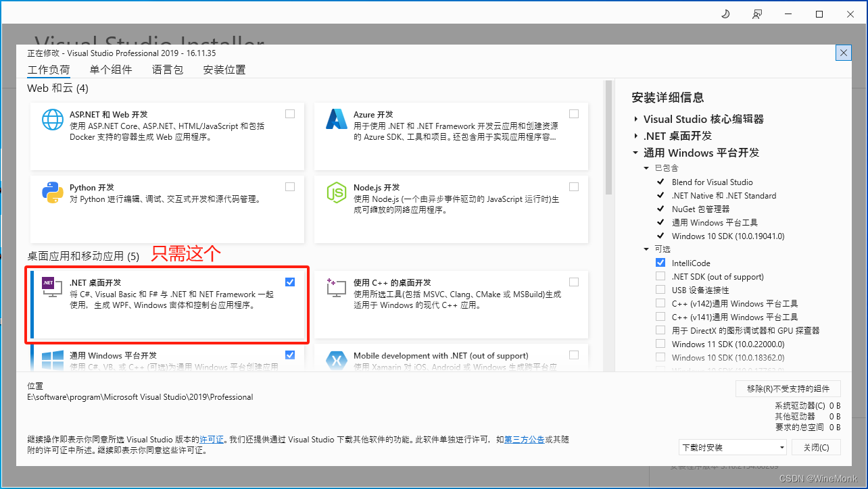
Task: Minimize the Visual Studio Installer window
Action: pyautogui.click(x=788, y=14)
